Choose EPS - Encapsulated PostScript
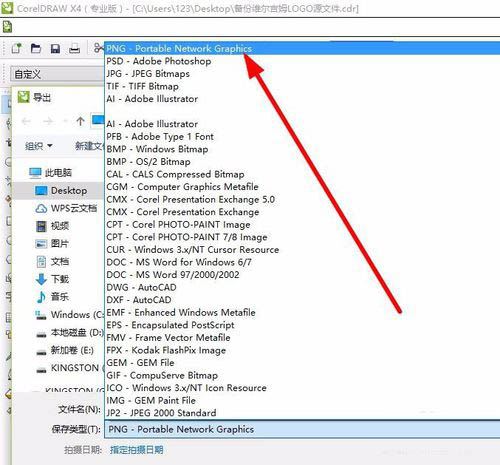The height and width of the screenshot is (465, 500). pyautogui.click(x=170, y=325)
